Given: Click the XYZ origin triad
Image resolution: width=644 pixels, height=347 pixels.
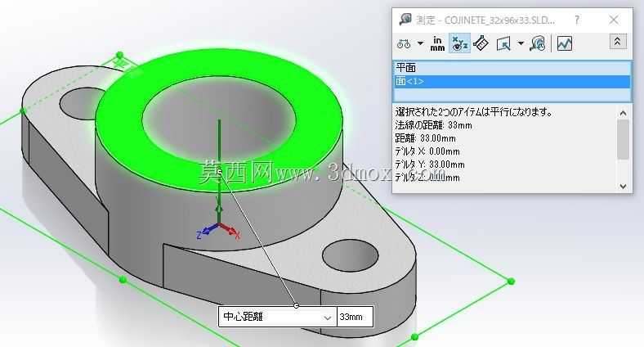Looking at the screenshot, I should tap(218, 224).
